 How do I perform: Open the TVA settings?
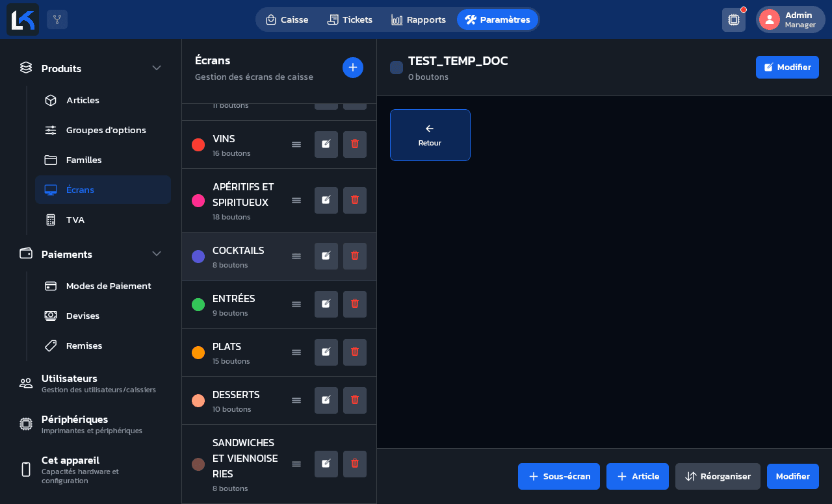point(103,220)
